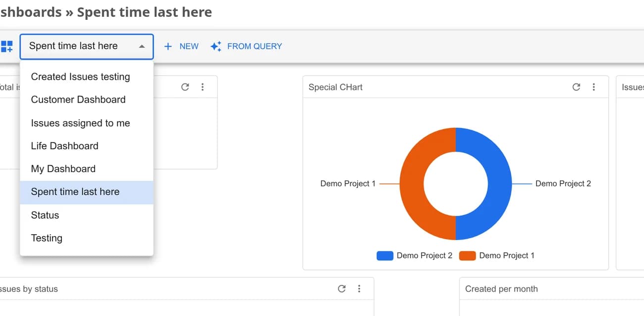Open the options menu next to the dropdown list
This screenshot has width=644, height=316.
pyautogui.click(x=203, y=87)
